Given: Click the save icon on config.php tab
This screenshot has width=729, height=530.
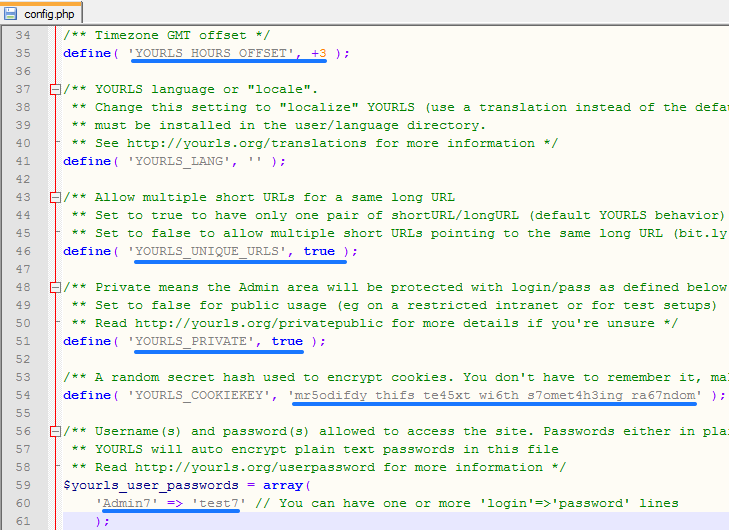Looking at the screenshot, I should (11, 13).
